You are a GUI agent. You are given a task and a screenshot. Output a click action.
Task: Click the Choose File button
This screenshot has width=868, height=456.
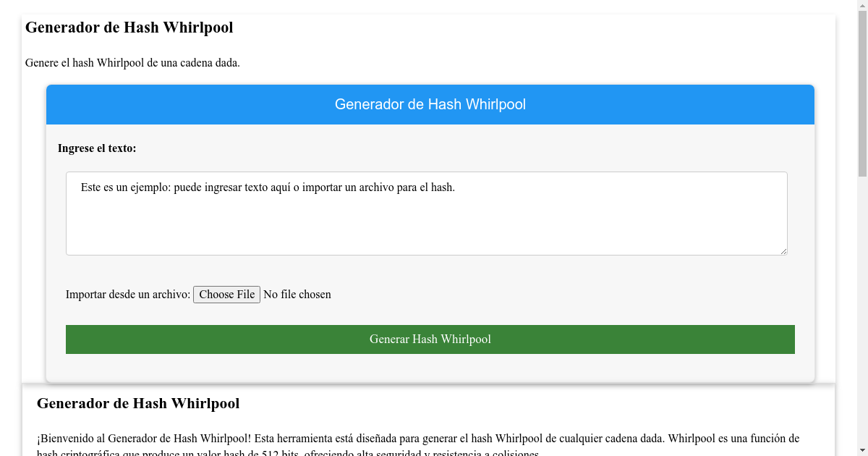(226, 294)
